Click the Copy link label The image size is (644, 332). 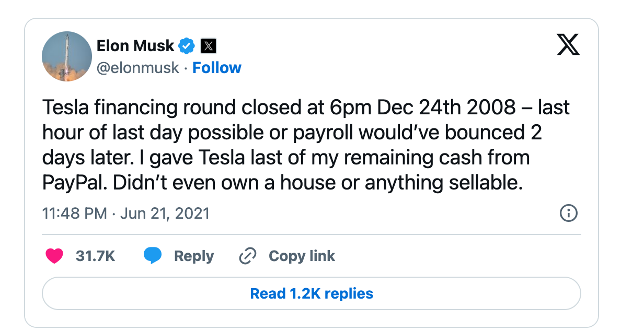[x=302, y=256]
